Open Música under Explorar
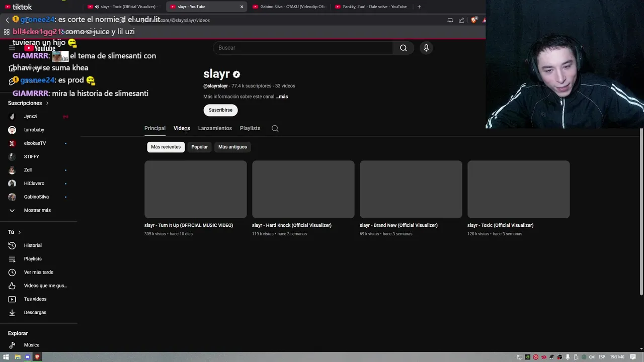 tap(31, 345)
